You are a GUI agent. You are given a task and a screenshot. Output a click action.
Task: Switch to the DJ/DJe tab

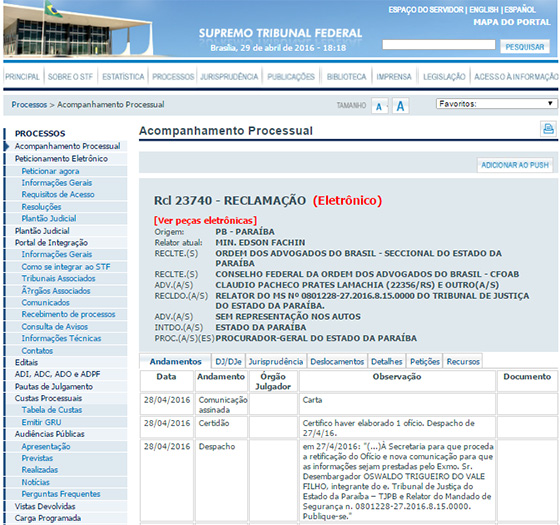228,361
